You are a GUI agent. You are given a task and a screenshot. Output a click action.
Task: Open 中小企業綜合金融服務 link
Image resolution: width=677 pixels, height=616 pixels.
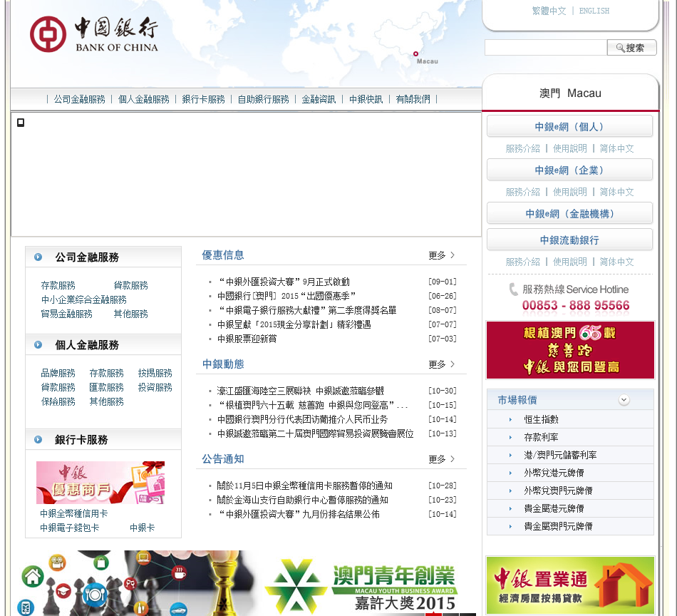click(84, 299)
